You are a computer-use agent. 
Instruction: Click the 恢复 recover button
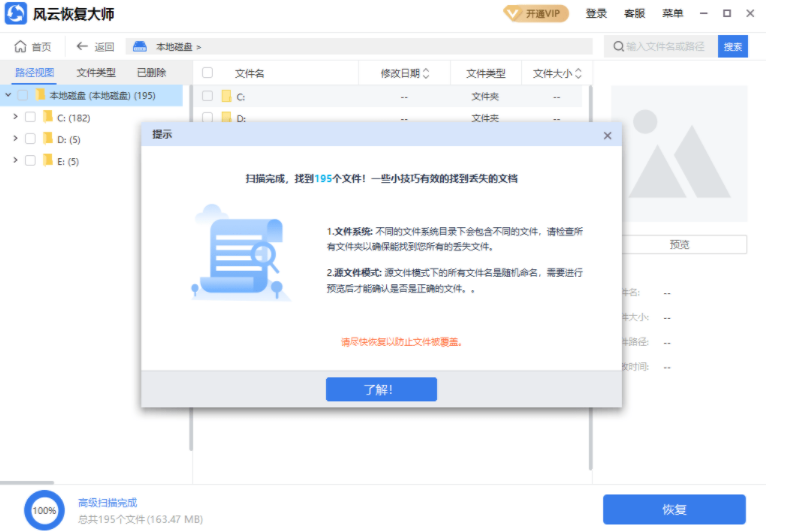(x=674, y=509)
